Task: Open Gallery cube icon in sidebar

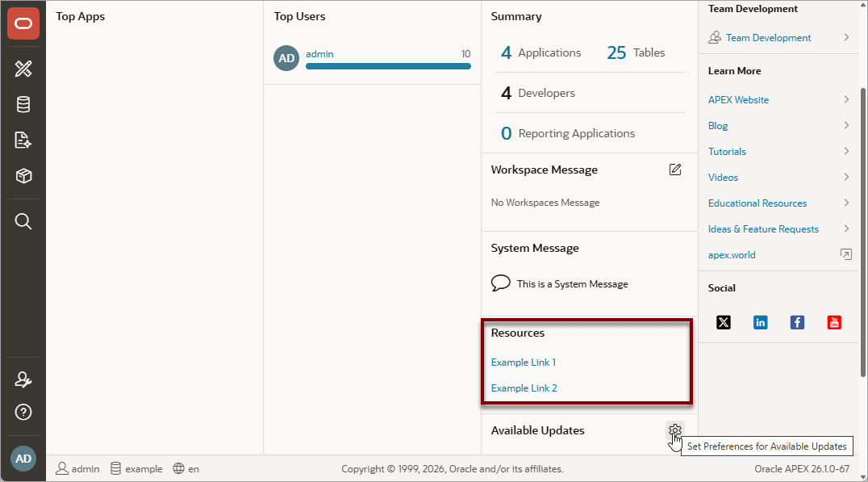Action: click(23, 176)
